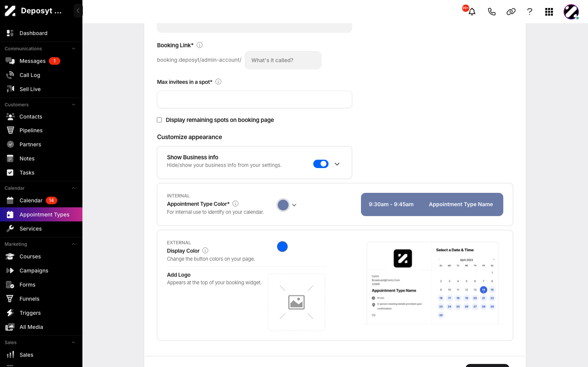Collapse Calendar section
Screen dimensions: 588x367
(x=74, y=188)
